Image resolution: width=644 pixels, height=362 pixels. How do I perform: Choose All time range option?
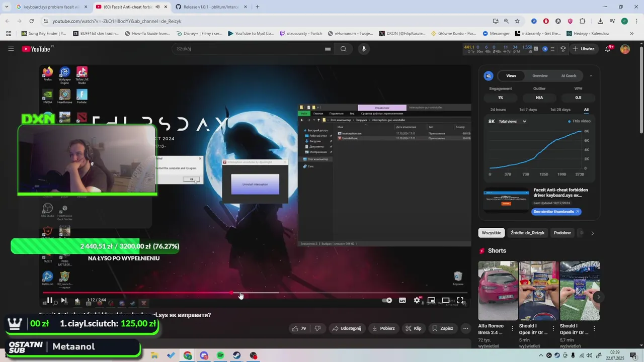tap(586, 110)
